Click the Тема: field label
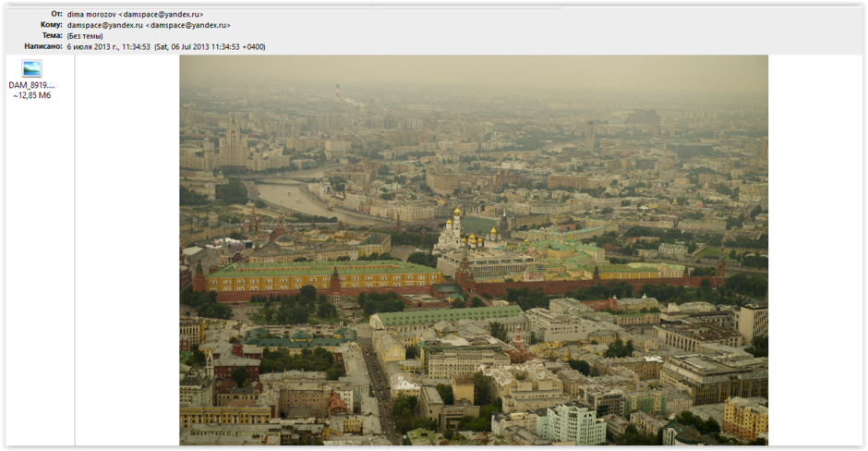The height and width of the screenshot is (451, 868). (x=52, y=36)
